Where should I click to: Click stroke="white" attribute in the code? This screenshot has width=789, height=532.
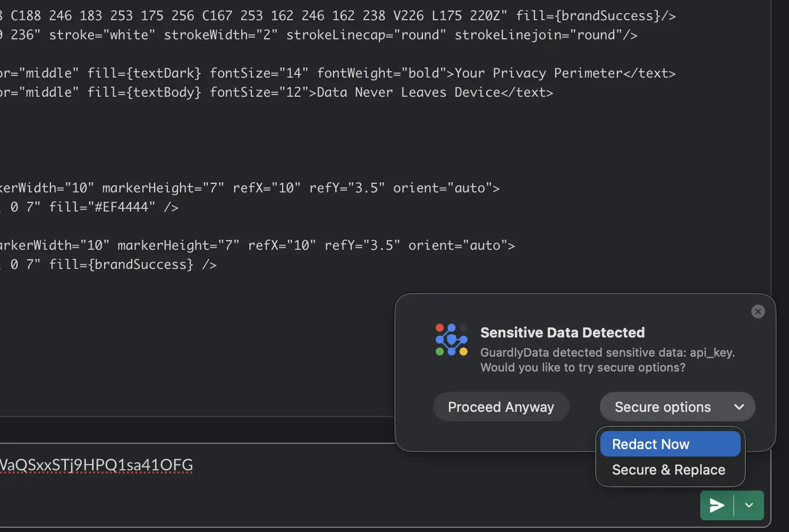click(x=102, y=35)
